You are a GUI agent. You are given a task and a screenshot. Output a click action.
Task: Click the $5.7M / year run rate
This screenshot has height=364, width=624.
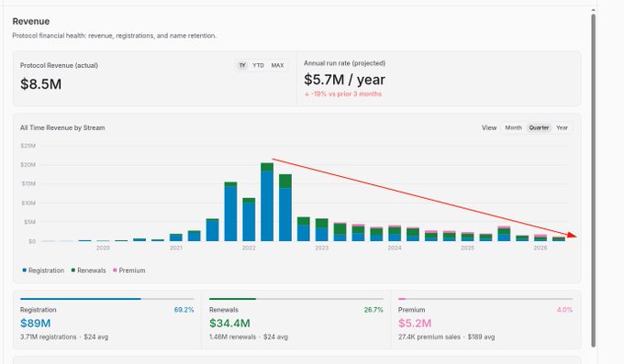pyautogui.click(x=345, y=80)
